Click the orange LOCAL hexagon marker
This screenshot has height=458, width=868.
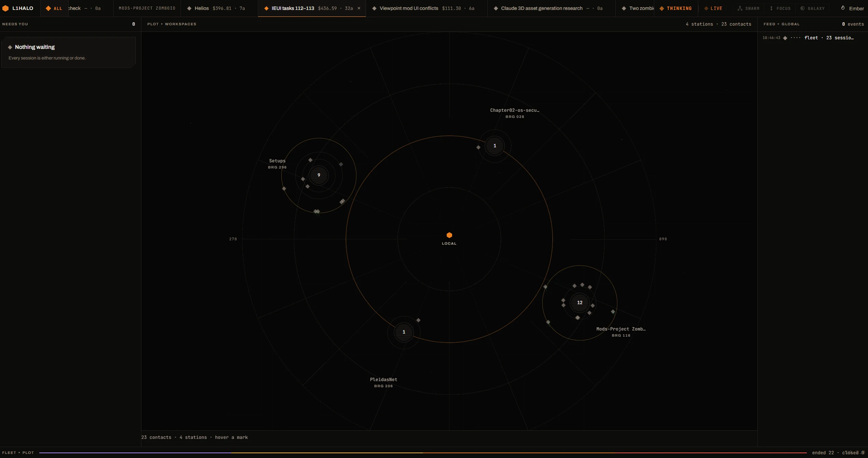[x=449, y=235]
